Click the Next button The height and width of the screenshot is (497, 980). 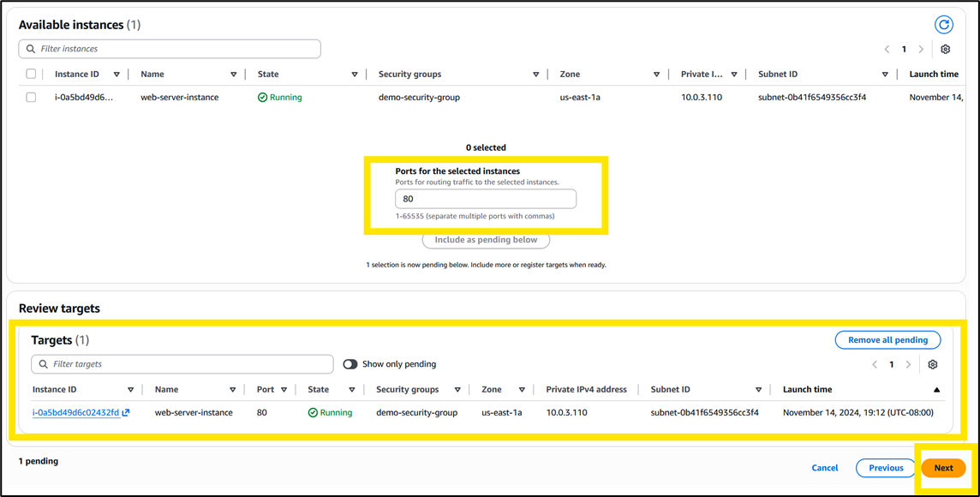(x=943, y=468)
